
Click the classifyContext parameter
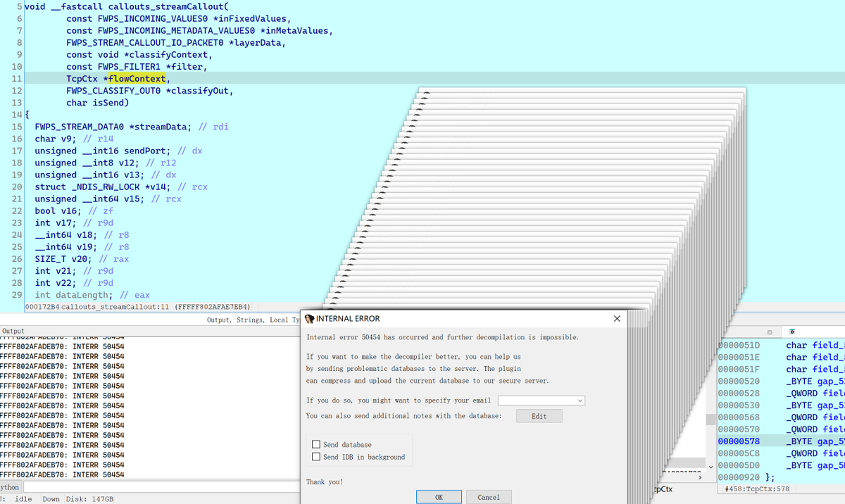pyautogui.click(x=168, y=54)
